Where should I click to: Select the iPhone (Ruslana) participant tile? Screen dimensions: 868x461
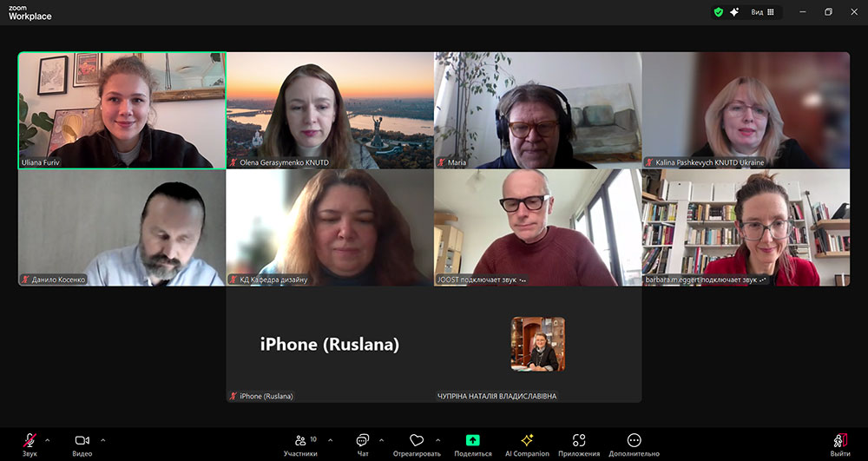[330, 344]
